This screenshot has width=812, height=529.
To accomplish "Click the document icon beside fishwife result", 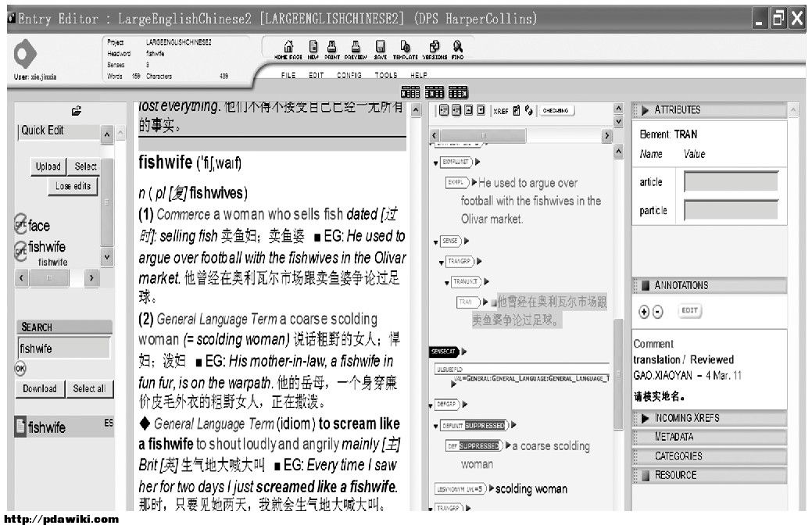I will 20,427.
